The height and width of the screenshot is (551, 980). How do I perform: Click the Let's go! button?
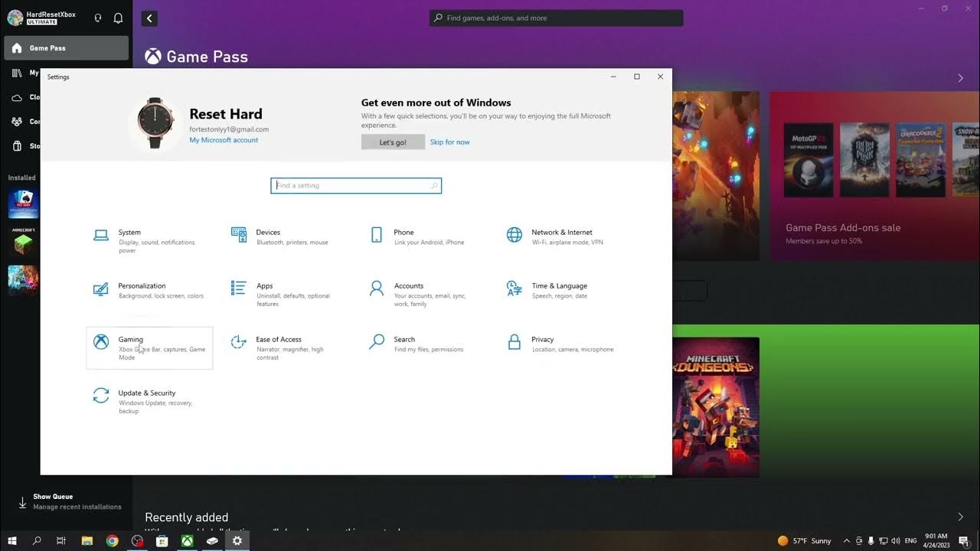[393, 142]
